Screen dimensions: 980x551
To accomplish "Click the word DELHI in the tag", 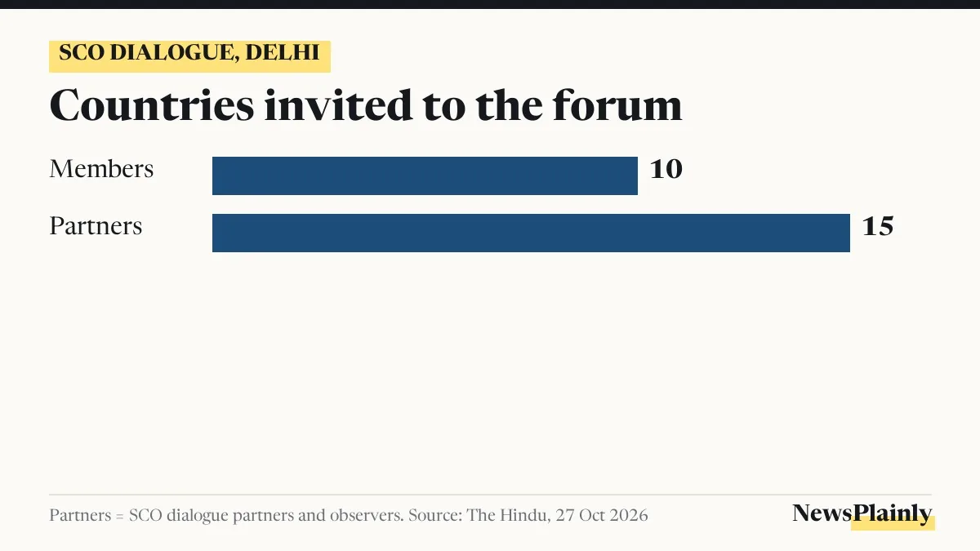I will click(283, 55).
